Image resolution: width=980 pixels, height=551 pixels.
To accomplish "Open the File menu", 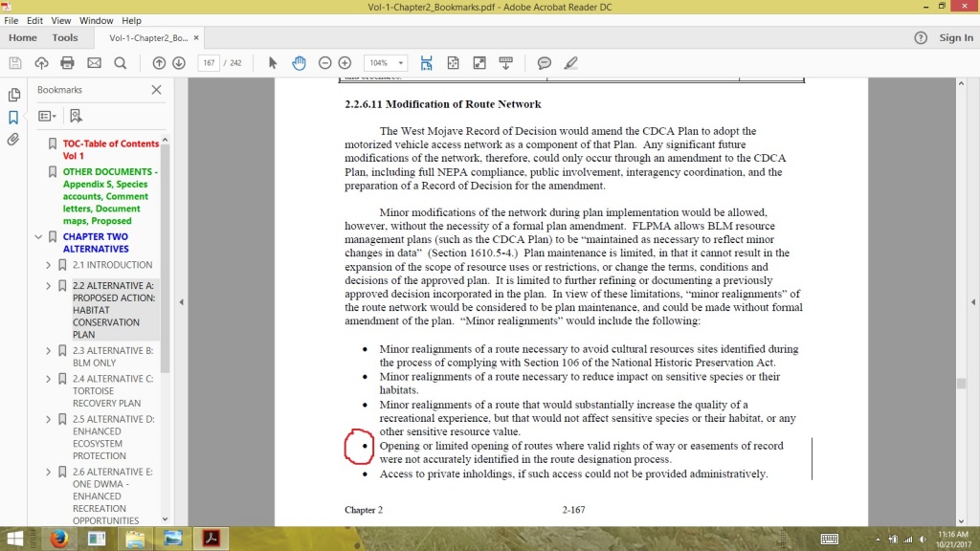I will 11,21.
